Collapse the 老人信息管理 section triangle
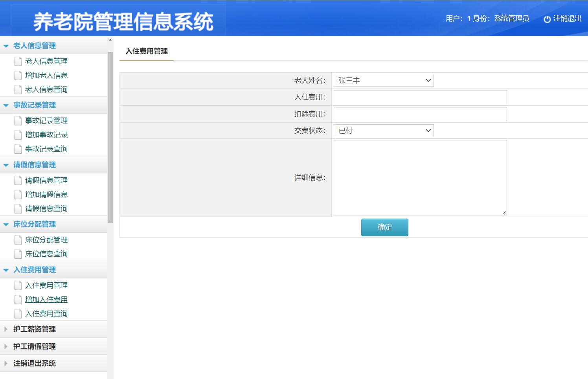 point(6,45)
